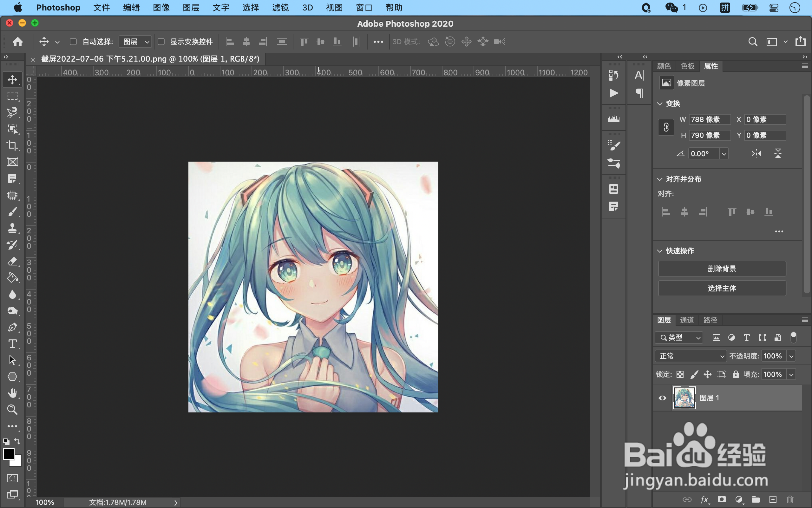Select the Clone Stamp tool
The width and height of the screenshot is (812, 508).
(12, 228)
